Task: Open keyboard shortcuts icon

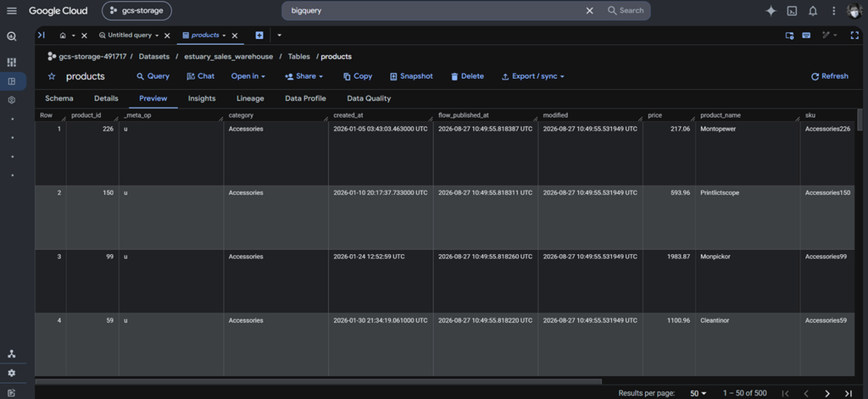Action: 807,35
